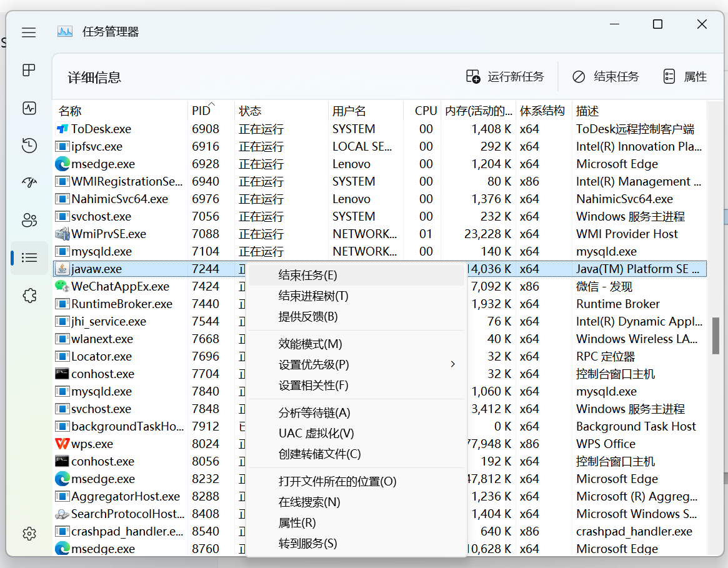Select the RuntimeBroker.exe process name

point(122,304)
